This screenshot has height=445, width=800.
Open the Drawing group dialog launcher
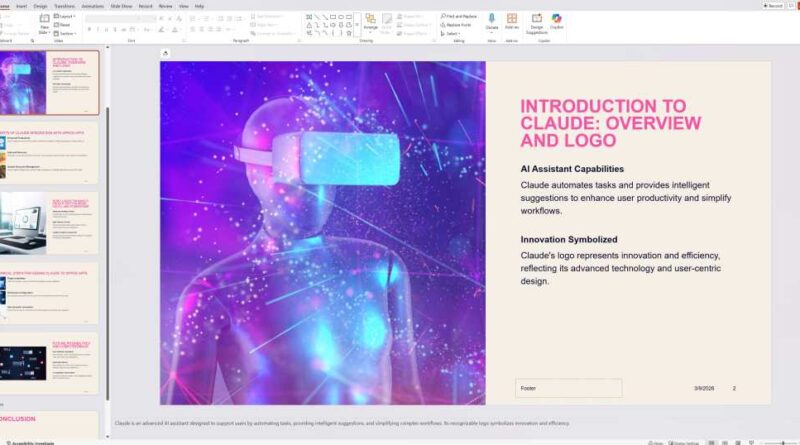433,41
